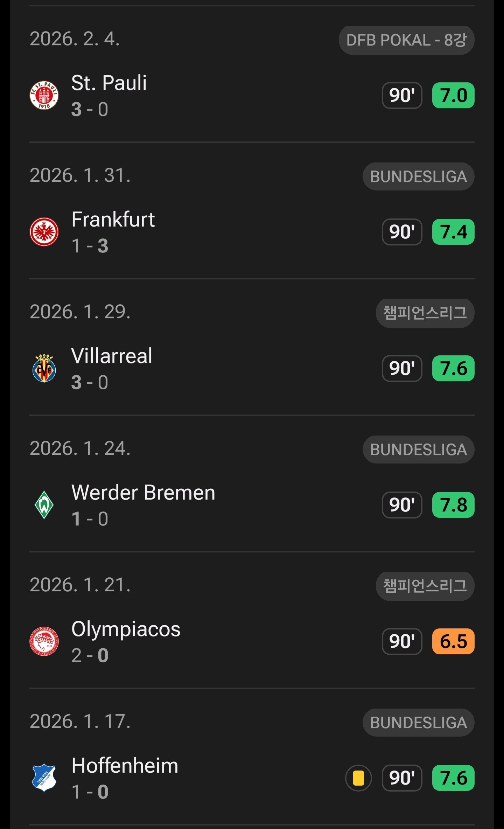Tap the Villarreal club crest
The height and width of the screenshot is (829, 504).
click(44, 368)
